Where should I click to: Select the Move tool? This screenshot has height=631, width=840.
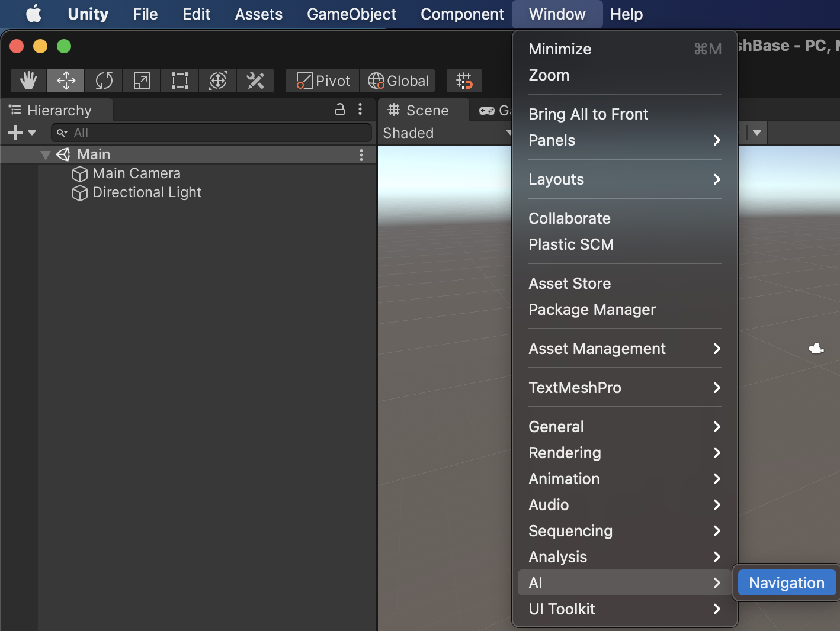point(66,81)
